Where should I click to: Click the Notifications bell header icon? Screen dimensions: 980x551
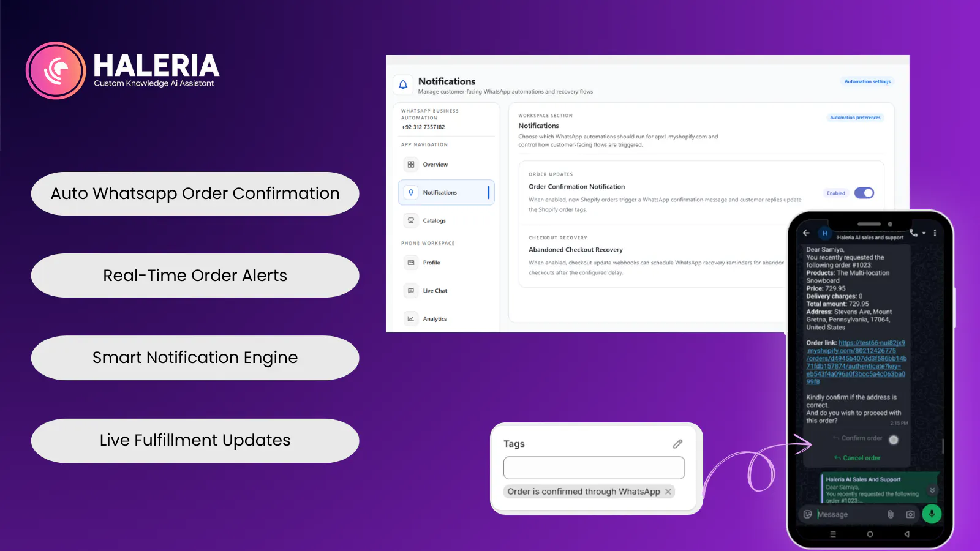403,85
